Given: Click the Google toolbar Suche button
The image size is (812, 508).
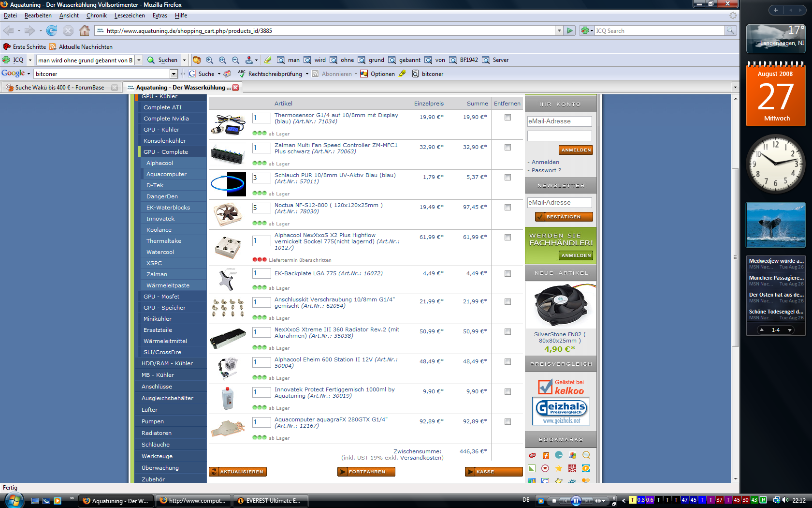Looking at the screenshot, I should coord(202,74).
